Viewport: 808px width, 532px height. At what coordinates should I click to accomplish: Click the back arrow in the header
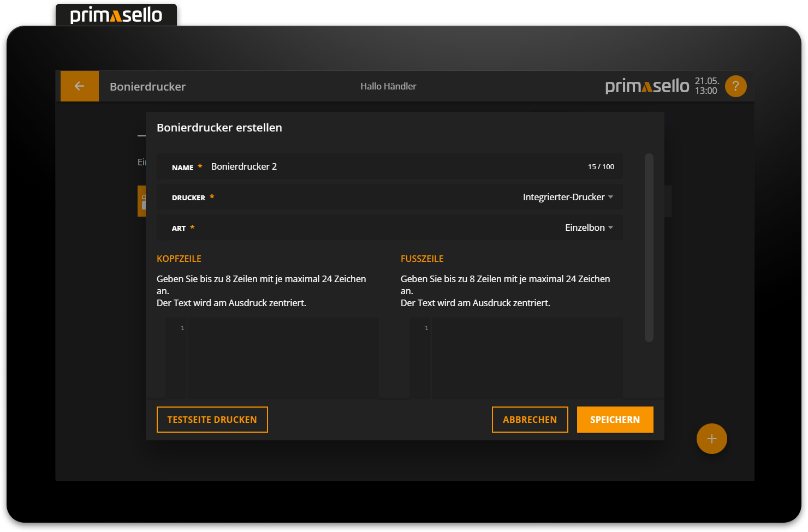coord(79,86)
